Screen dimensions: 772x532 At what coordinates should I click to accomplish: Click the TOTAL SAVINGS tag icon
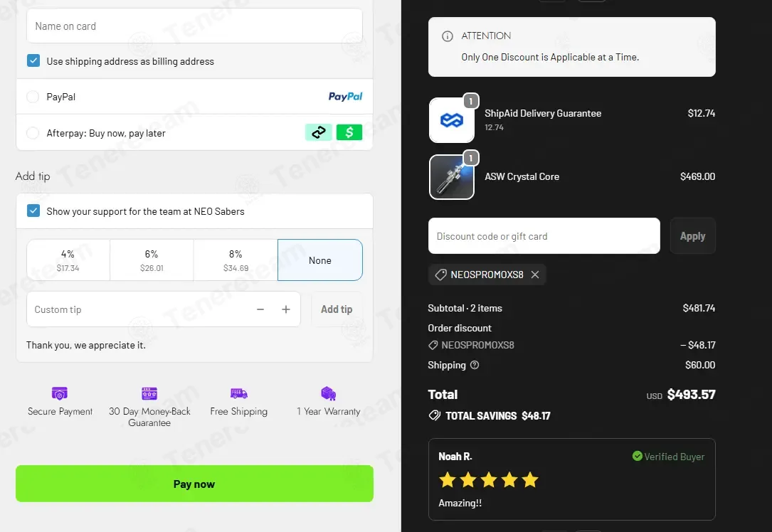tap(435, 415)
